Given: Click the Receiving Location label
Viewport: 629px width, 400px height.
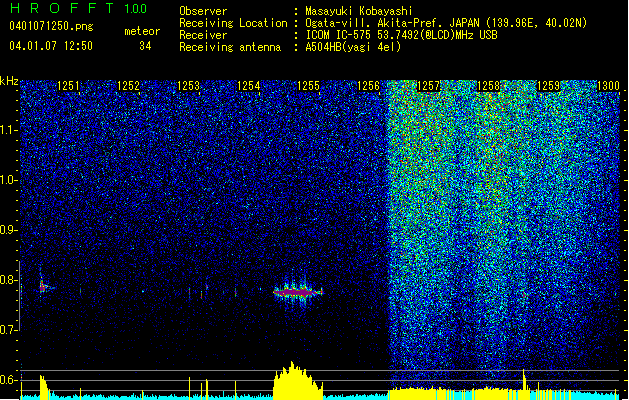Looking at the screenshot, I should [x=233, y=23].
